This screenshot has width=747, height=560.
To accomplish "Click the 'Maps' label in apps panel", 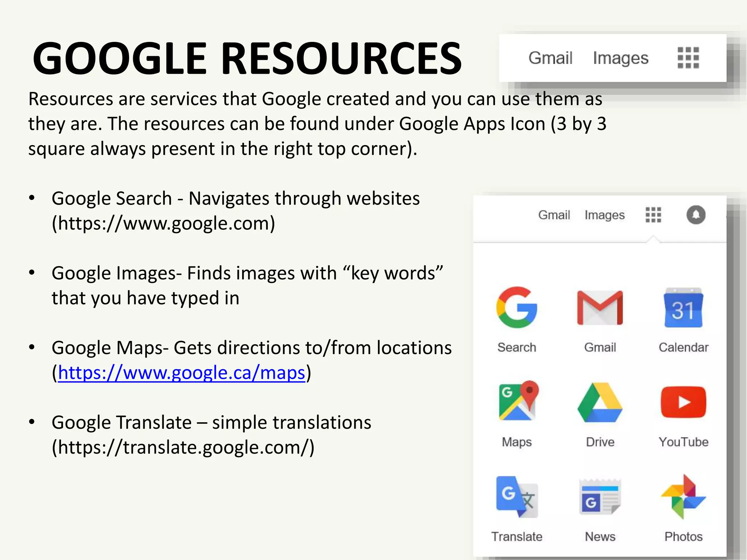I will [517, 442].
